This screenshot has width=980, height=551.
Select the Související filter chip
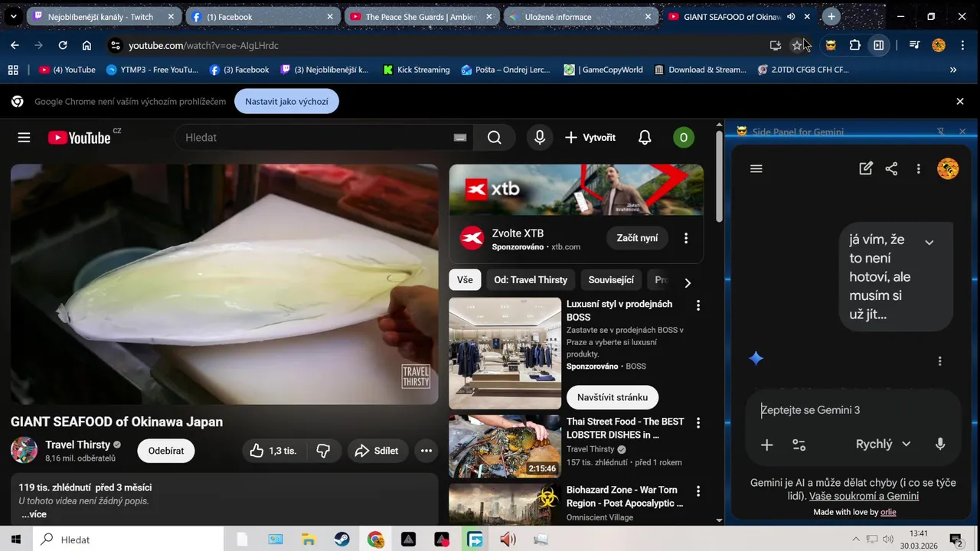[611, 280]
